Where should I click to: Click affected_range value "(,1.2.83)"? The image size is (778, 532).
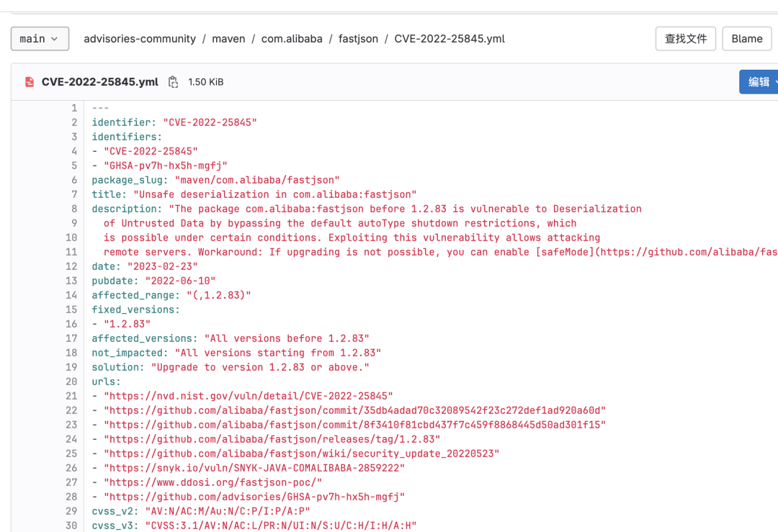(219, 295)
